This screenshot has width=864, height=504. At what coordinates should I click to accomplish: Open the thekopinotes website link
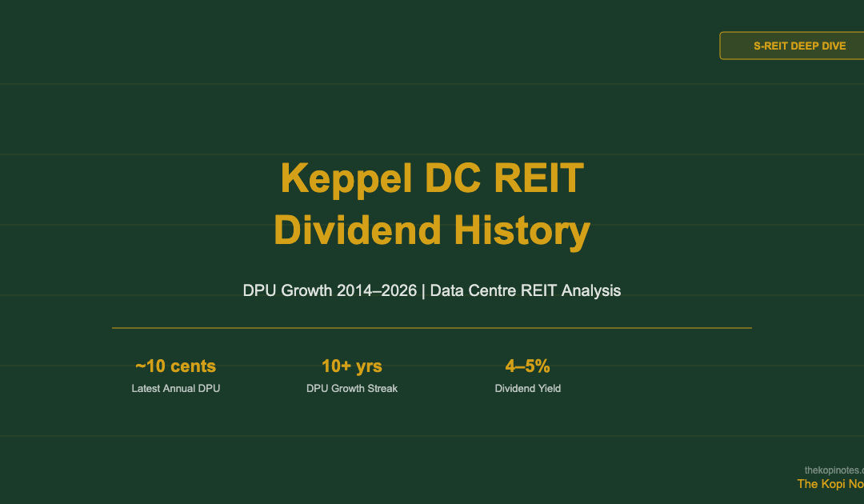pos(834,470)
